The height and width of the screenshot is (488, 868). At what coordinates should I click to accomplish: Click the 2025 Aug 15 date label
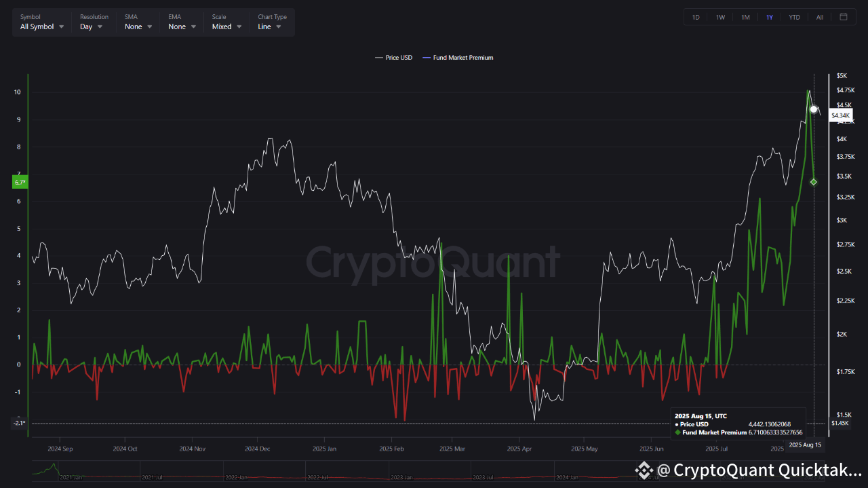(804, 445)
